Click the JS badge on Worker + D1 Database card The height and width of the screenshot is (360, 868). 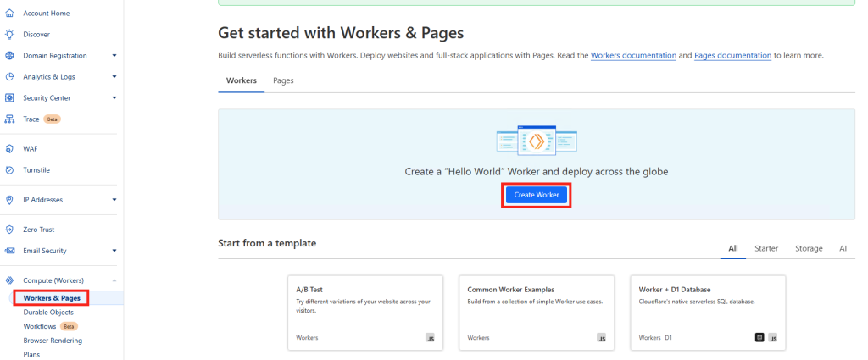coord(773,337)
